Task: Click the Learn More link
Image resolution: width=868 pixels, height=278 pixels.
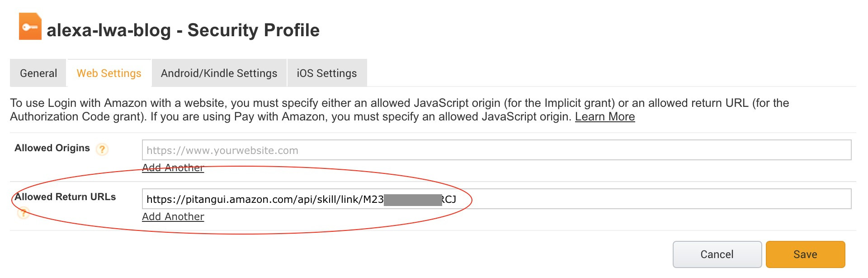Action: pyautogui.click(x=605, y=116)
